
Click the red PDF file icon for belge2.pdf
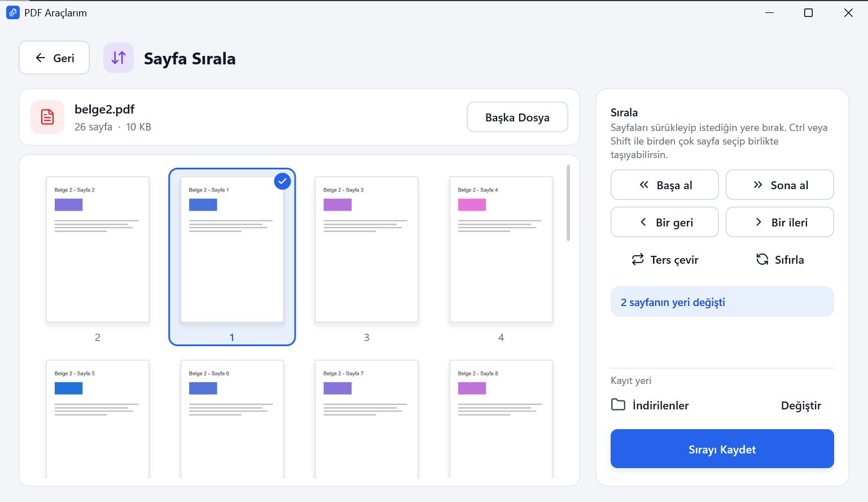[x=47, y=117]
